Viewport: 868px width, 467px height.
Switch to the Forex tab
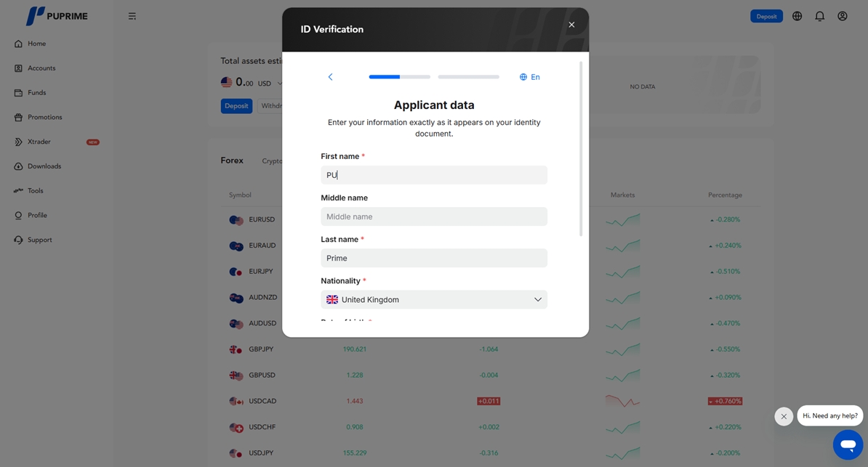232,161
